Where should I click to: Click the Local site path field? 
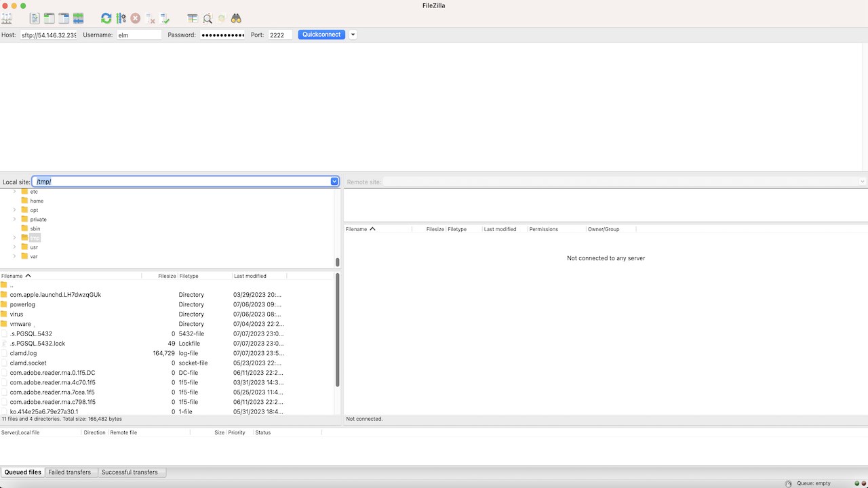[181, 182]
